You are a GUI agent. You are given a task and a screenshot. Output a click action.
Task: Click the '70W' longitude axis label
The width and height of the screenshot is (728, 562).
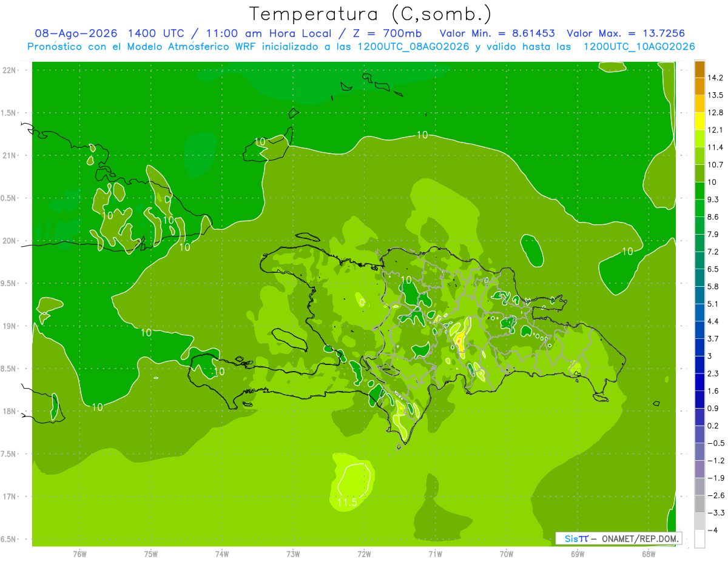507,554
